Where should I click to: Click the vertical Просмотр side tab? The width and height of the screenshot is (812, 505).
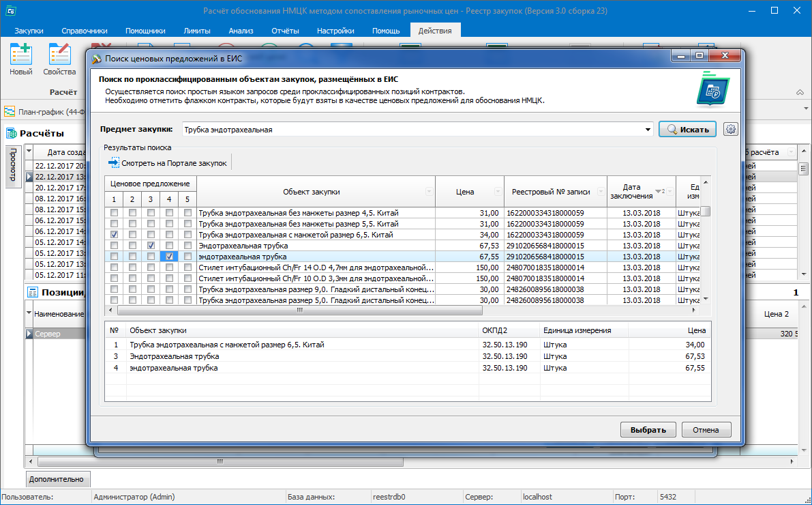tap(14, 165)
